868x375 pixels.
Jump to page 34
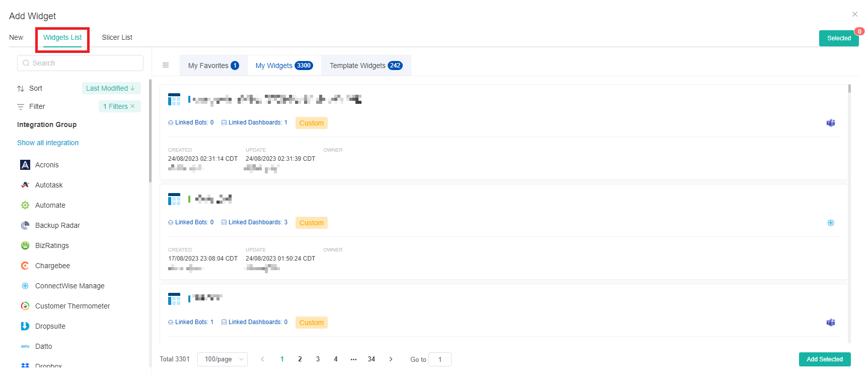click(372, 359)
